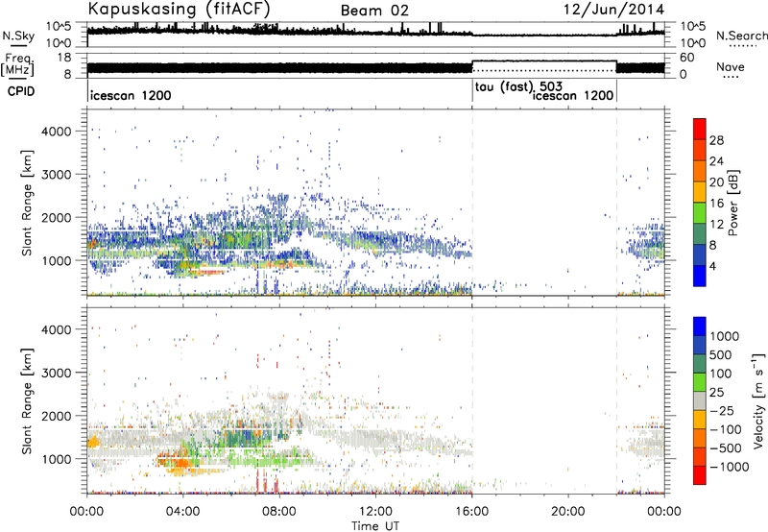Click the 'N.Sky' legend label
The height and width of the screenshot is (532, 768).
coord(18,36)
